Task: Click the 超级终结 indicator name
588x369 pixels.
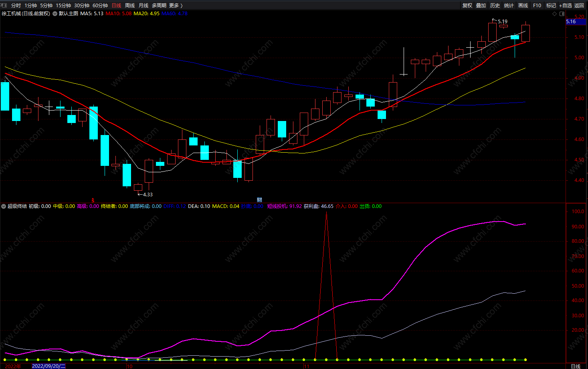Action: click(x=17, y=206)
